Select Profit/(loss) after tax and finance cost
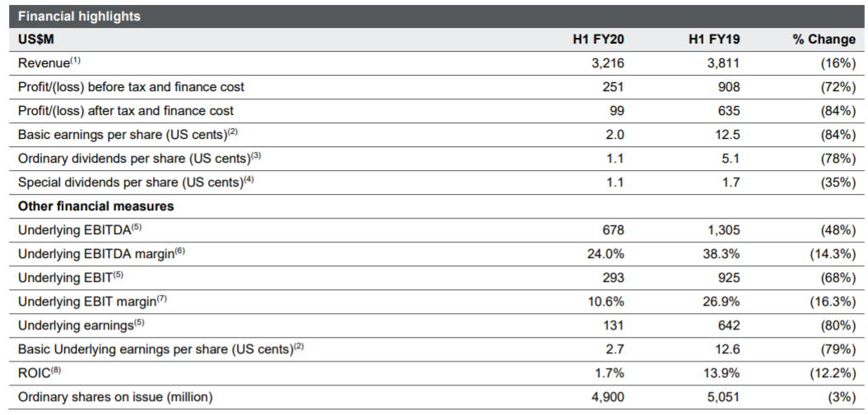 [x=126, y=110]
